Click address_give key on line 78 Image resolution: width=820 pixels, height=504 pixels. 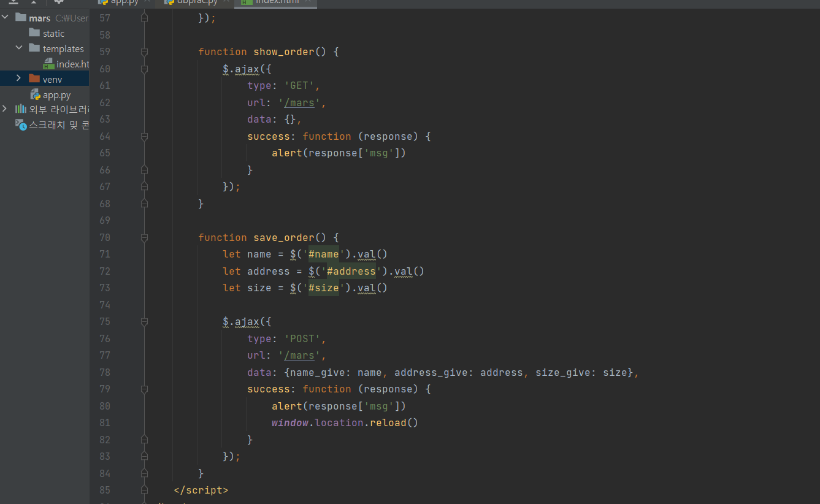click(434, 373)
